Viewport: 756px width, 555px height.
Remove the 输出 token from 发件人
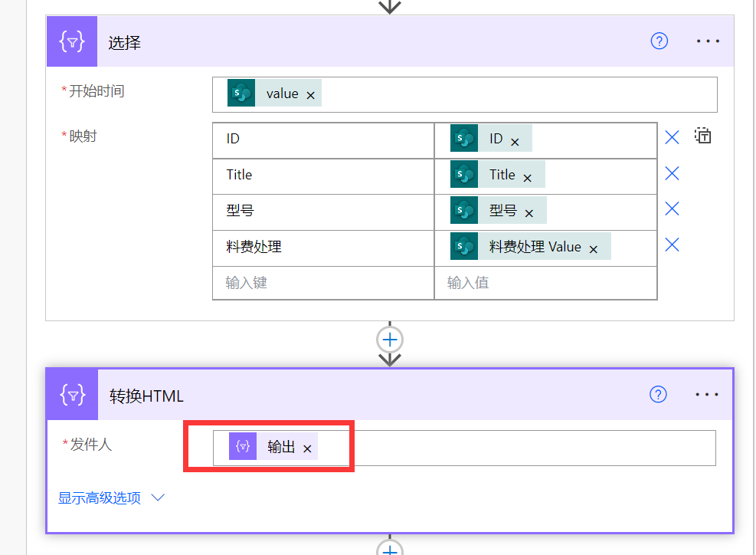(308, 449)
